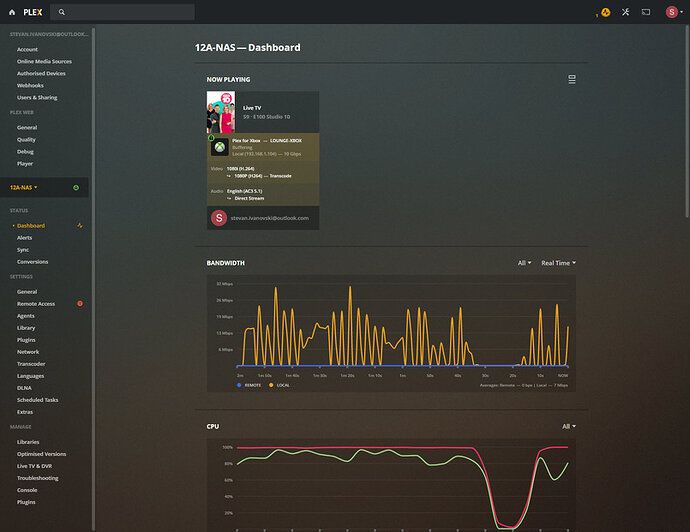This screenshot has width=690, height=532.
Task: Select Dashboard in Status section
Action: pyautogui.click(x=31, y=226)
